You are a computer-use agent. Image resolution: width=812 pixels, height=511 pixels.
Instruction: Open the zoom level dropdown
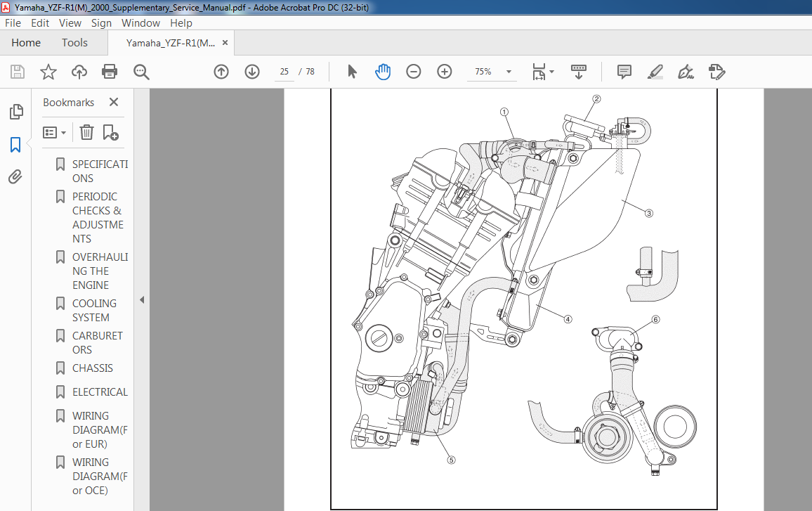coord(509,72)
